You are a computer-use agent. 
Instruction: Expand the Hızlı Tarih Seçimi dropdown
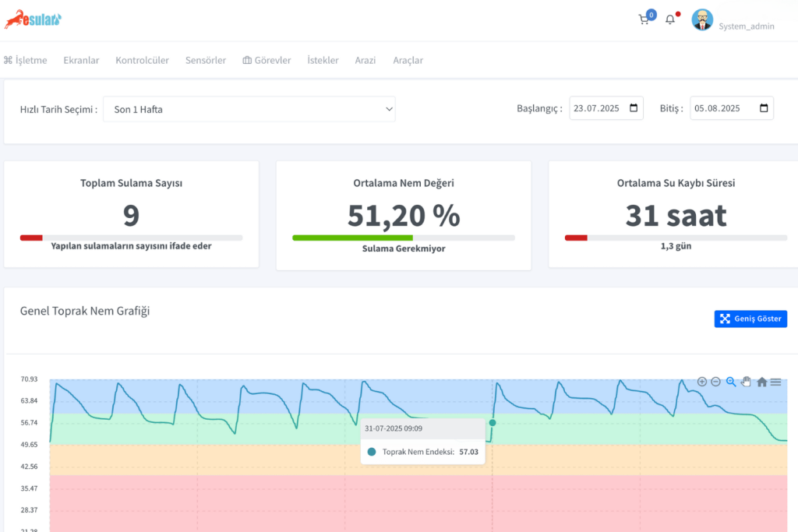249,109
